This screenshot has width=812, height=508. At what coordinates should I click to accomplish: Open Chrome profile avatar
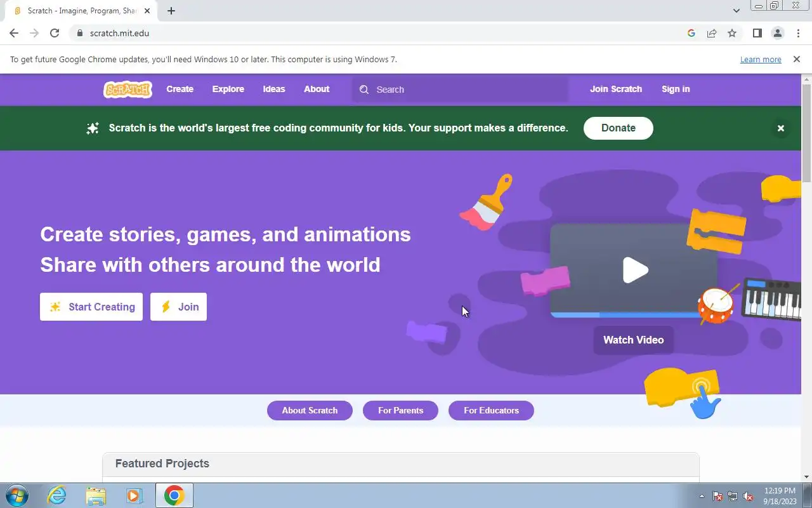pos(777,33)
